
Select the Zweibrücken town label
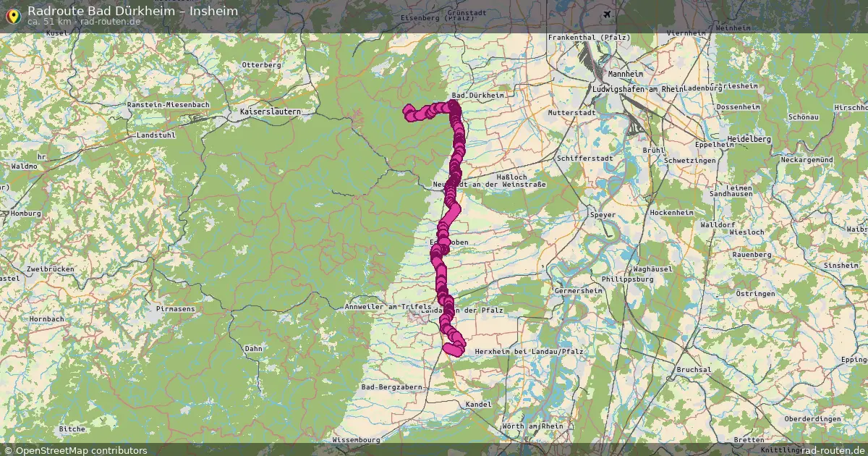click(x=50, y=269)
